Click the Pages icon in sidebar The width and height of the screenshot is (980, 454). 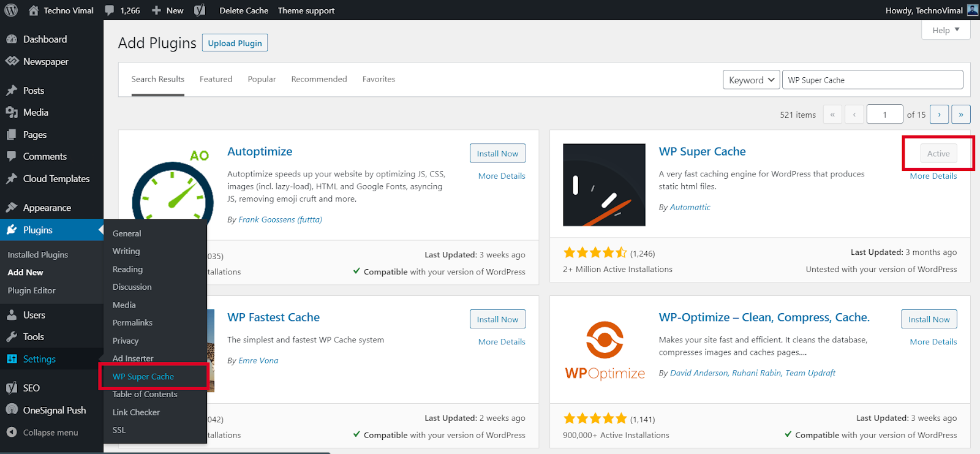(x=12, y=135)
